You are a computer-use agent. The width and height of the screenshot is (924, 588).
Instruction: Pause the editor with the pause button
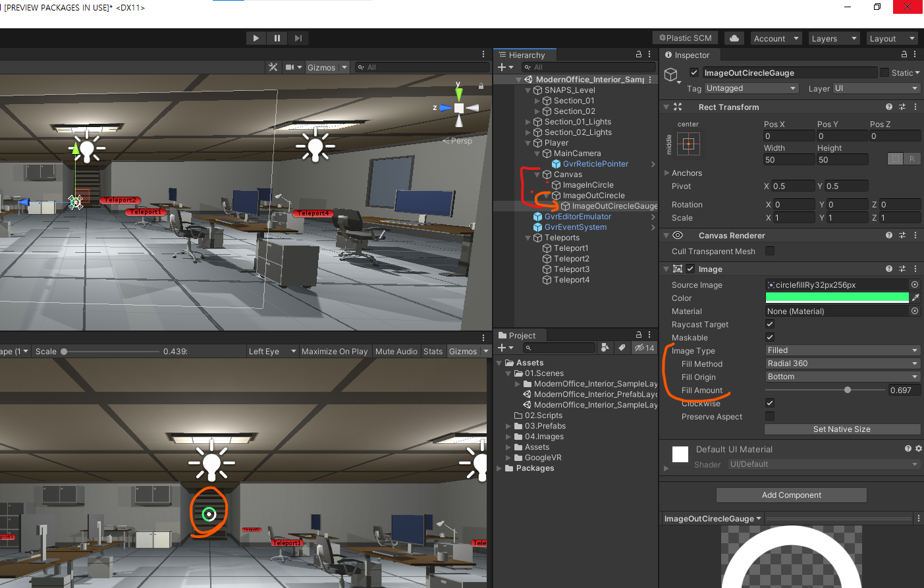point(277,38)
